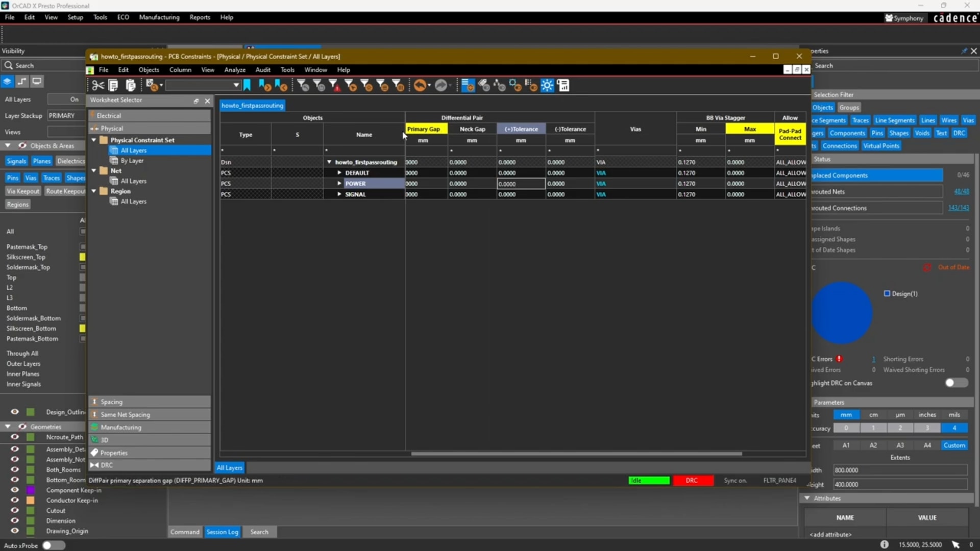This screenshot has height=551, width=980.
Task: Click the grey Redo arrow
Action: 441,85
